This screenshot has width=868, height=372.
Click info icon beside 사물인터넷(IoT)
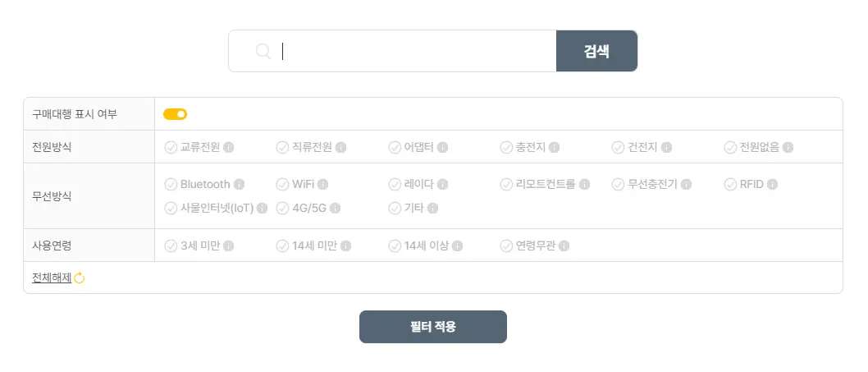[x=263, y=209]
